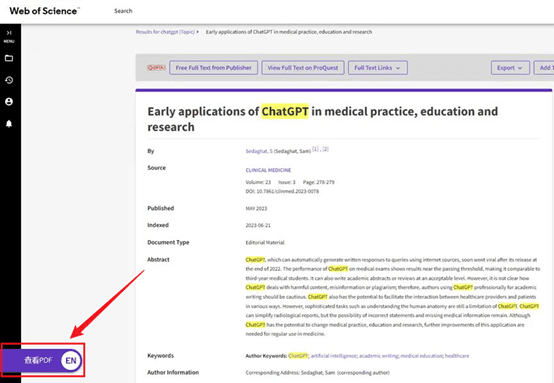This screenshot has width=554, height=383.
Task: Open author Sedaghat, S link
Action: pos(259,151)
